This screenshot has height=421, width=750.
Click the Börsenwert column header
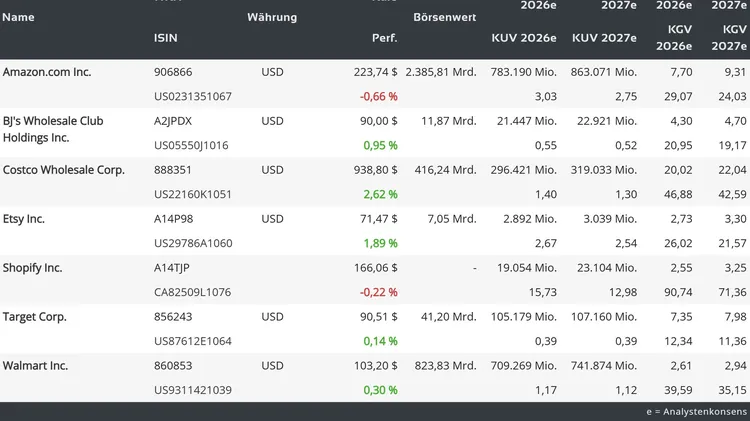click(444, 17)
